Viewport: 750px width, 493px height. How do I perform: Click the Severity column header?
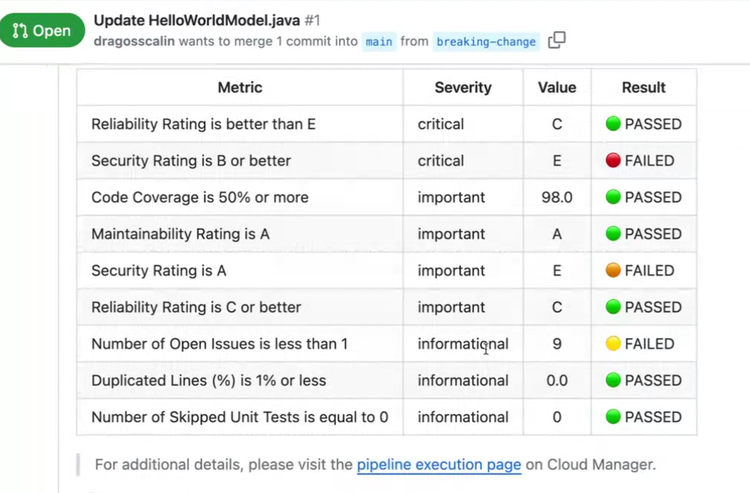(463, 88)
